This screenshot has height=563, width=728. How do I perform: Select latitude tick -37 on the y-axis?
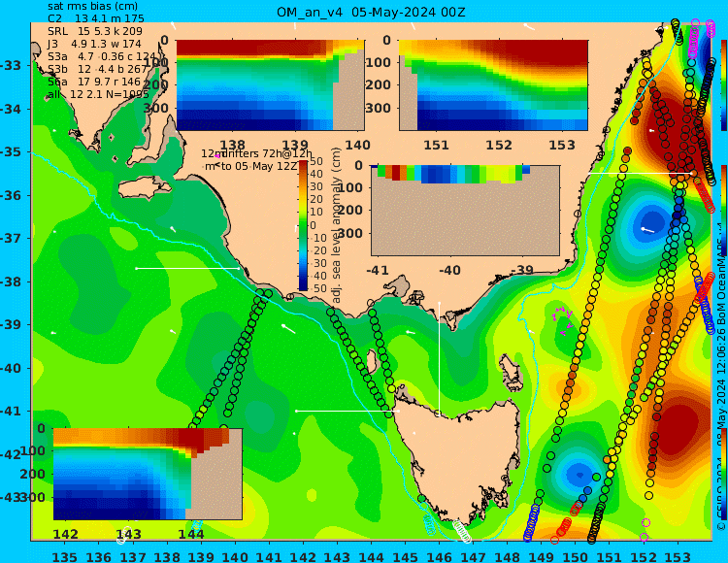(x=11, y=238)
